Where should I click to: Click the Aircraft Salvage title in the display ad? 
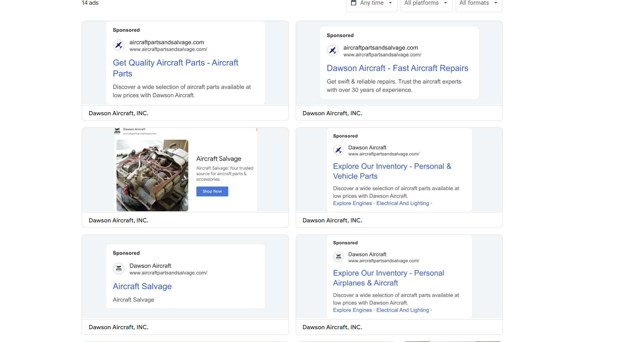pos(219,159)
